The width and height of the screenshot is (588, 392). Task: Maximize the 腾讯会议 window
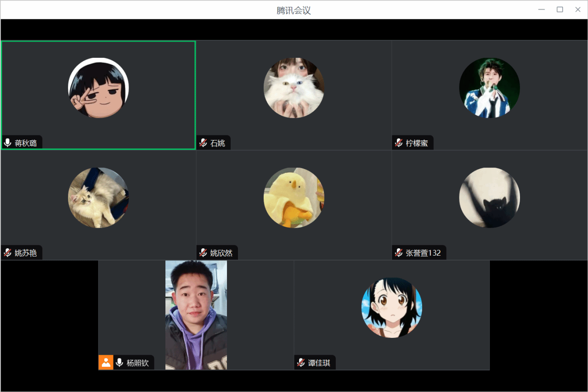click(560, 10)
